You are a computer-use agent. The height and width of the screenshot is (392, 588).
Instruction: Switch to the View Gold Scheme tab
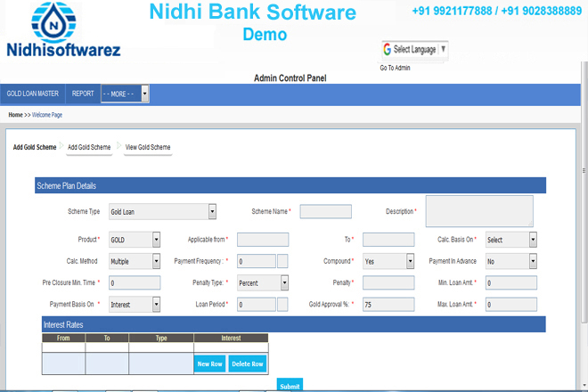148,147
